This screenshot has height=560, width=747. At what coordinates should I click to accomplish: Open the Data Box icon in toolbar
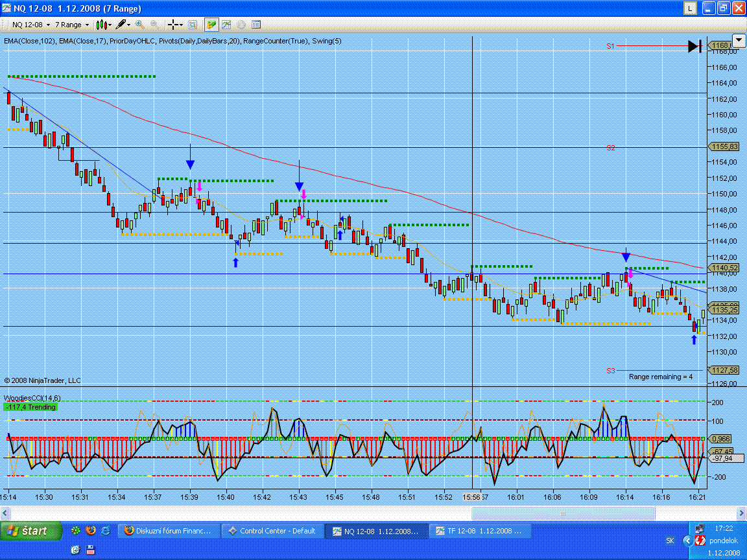pos(193,25)
